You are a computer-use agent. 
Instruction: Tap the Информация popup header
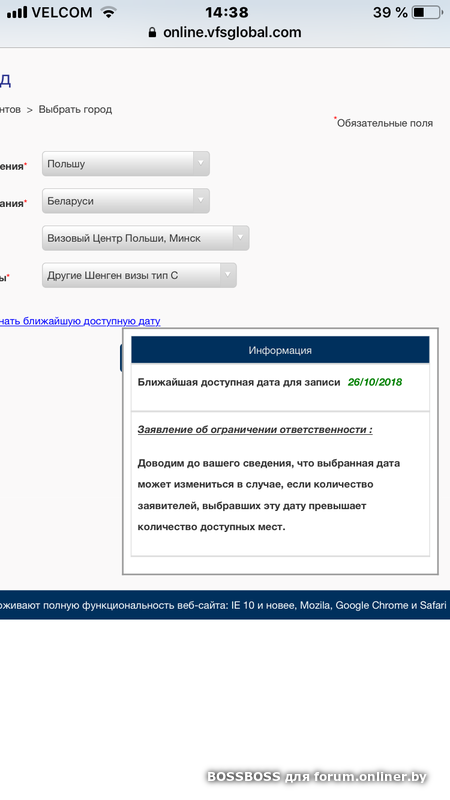click(x=280, y=350)
